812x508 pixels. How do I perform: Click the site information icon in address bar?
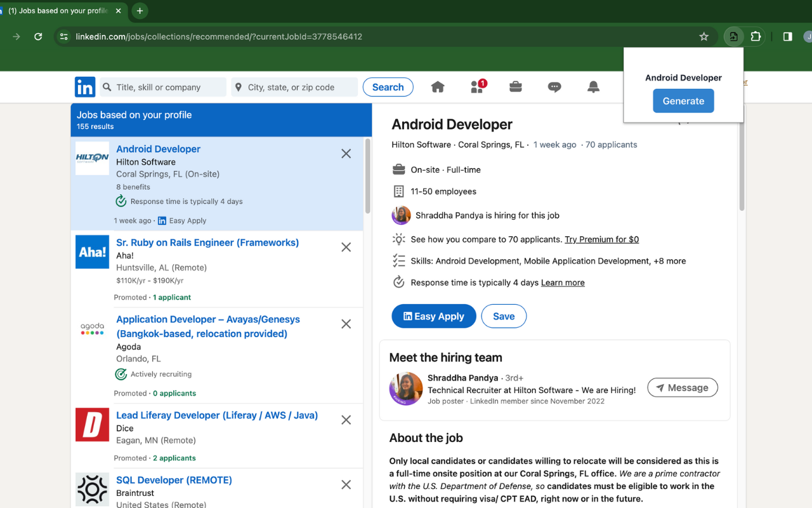pos(63,36)
